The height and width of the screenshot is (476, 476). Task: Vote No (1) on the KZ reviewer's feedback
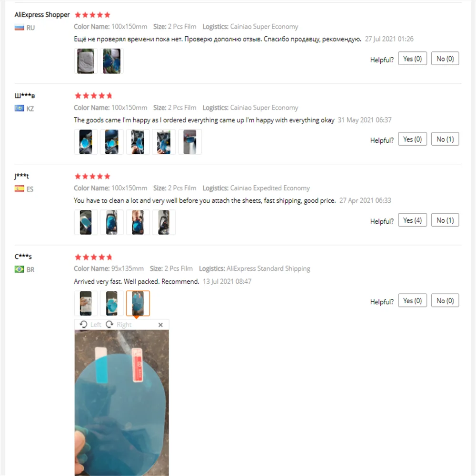(x=445, y=139)
